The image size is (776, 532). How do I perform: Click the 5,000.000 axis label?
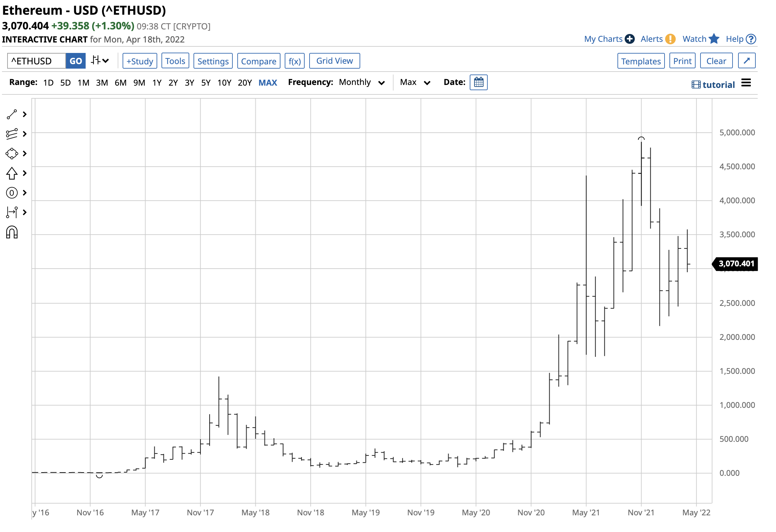[x=737, y=132]
